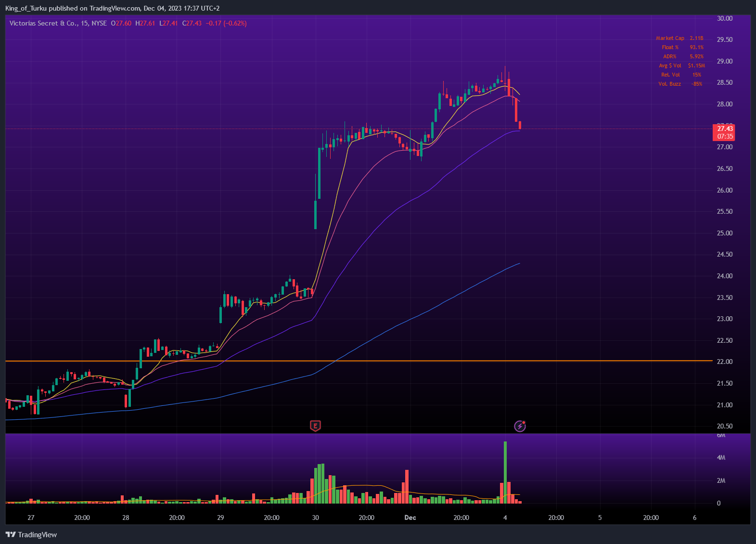Viewport: 756px width, 544px height.
Task: Select the Victorias Secret & Co. symbol title
Action: tap(44, 23)
